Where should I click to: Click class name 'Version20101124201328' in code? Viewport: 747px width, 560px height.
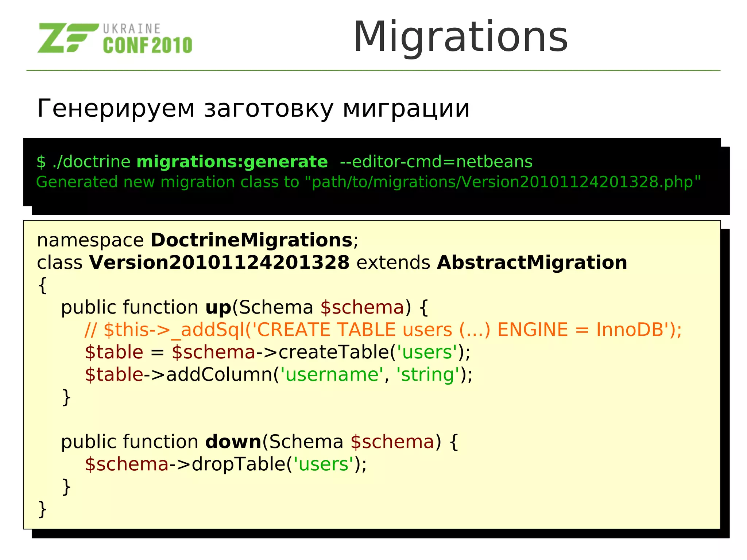click(219, 262)
